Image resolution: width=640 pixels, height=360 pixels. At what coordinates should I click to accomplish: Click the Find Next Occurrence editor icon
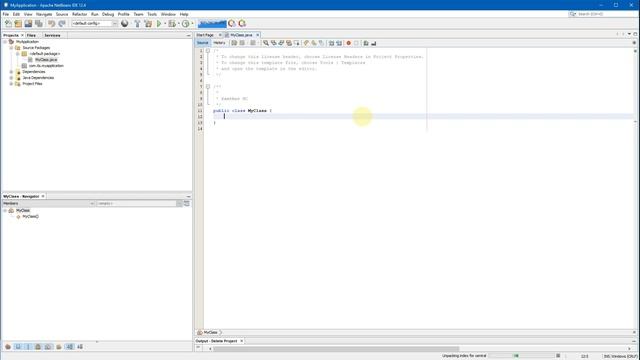point(281,43)
